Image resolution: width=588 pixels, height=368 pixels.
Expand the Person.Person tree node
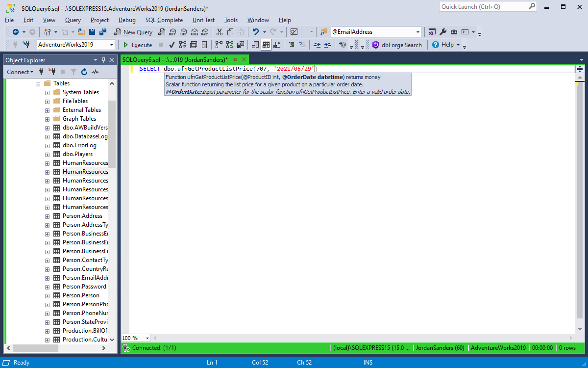(x=47, y=295)
